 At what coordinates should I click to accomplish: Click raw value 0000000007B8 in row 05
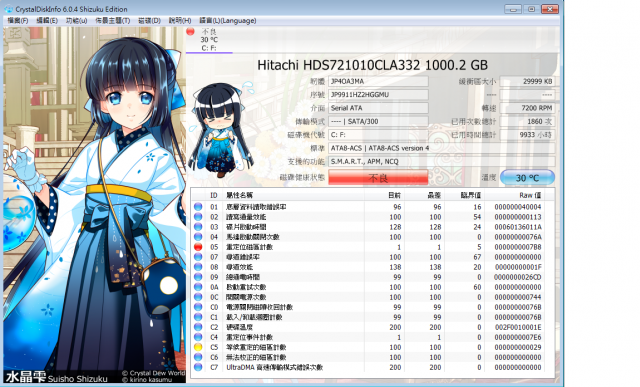(x=518, y=247)
